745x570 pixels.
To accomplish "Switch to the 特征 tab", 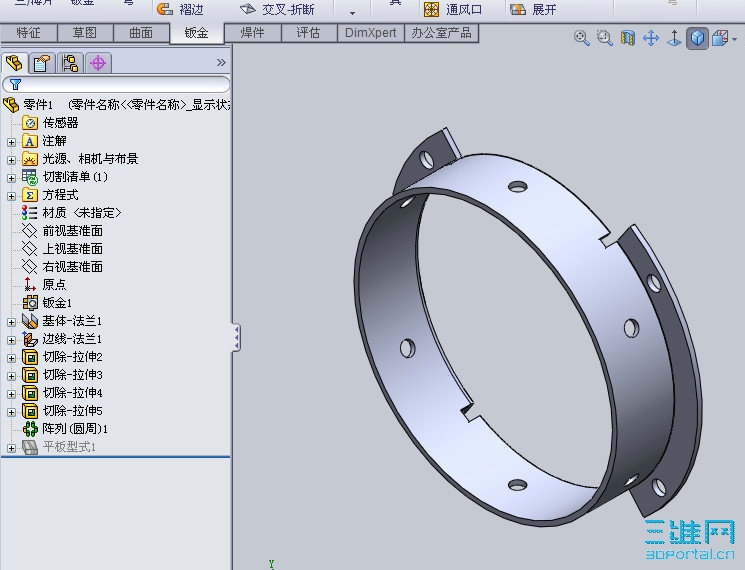I will [x=29, y=33].
